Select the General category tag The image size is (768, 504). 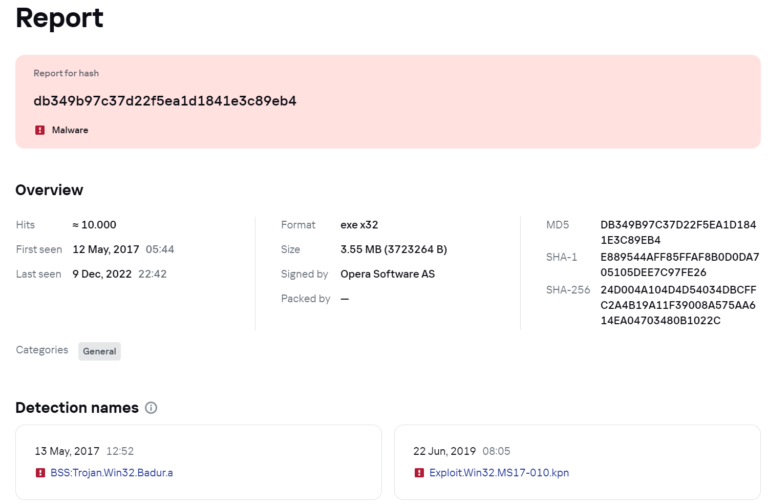pos(99,351)
